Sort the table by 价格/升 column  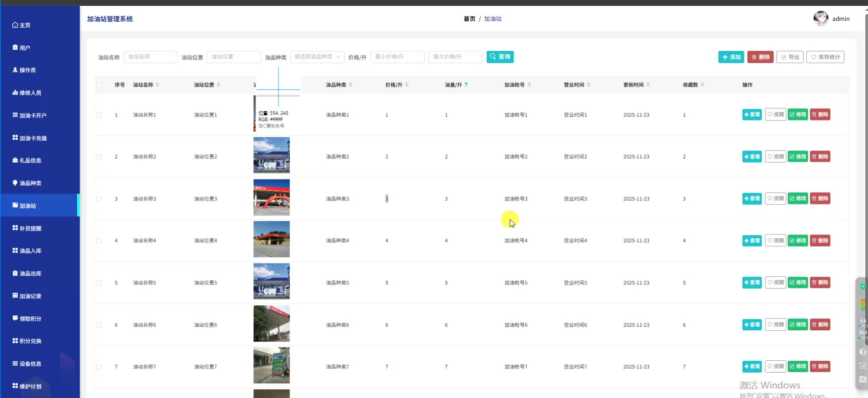tap(407, 85)
